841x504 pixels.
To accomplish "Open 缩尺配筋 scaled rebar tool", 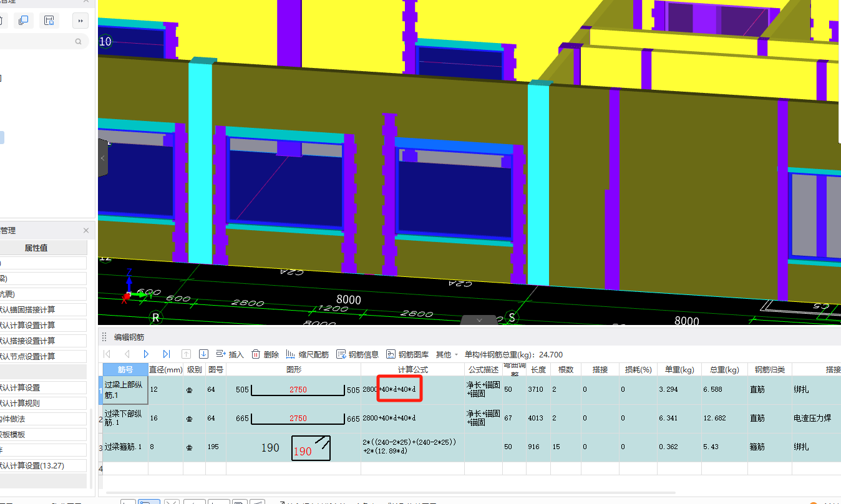I will click(x=308, y=354).
